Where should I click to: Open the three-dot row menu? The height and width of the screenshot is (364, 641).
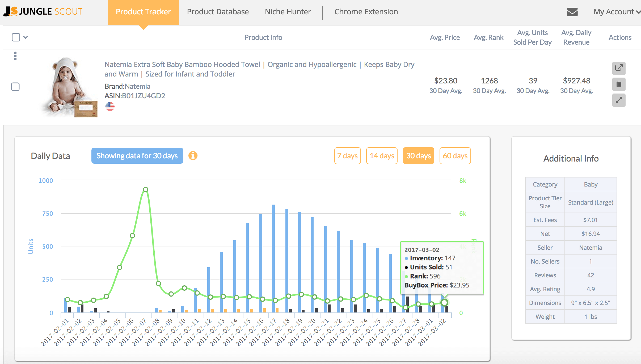coord(15,56)
